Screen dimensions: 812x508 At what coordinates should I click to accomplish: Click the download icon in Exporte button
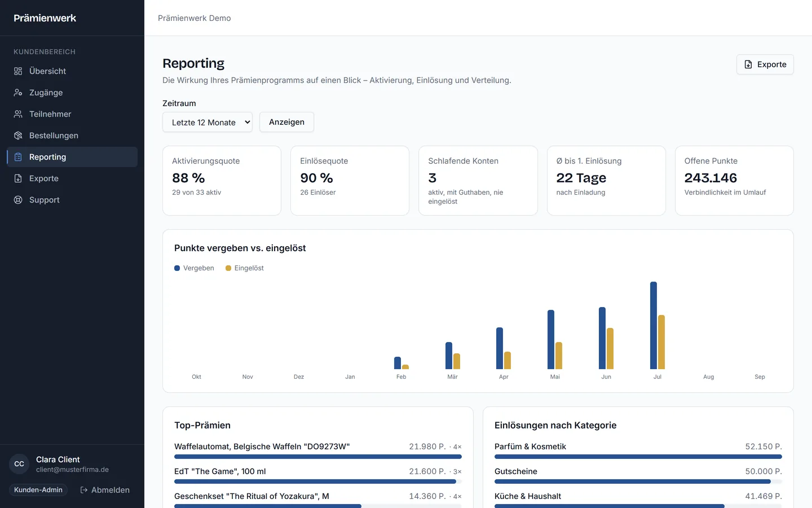[748, 64]
